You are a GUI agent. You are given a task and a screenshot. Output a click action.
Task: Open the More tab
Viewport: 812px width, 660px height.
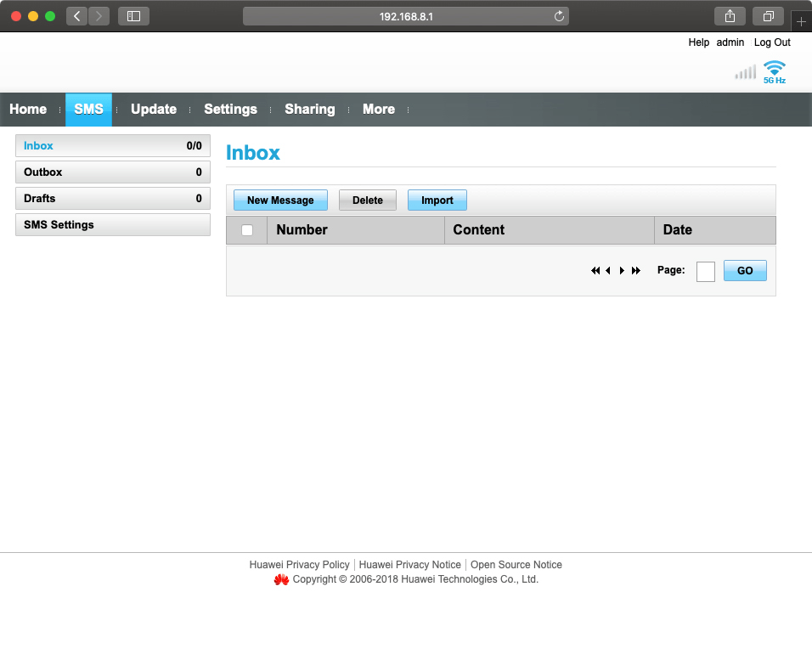(x=379, y=109)
